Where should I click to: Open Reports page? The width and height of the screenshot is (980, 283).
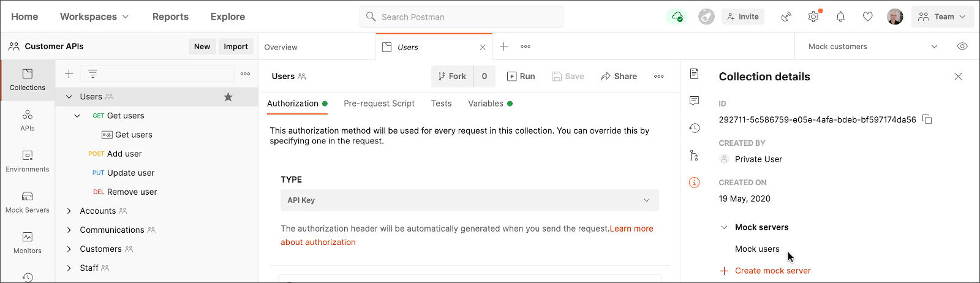170,17
